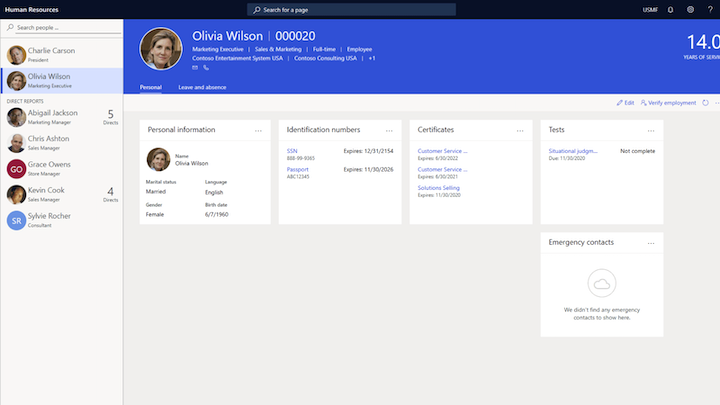Open Identification numbers card more options
The width and height of the screenshot is (720, 405).
389,130
